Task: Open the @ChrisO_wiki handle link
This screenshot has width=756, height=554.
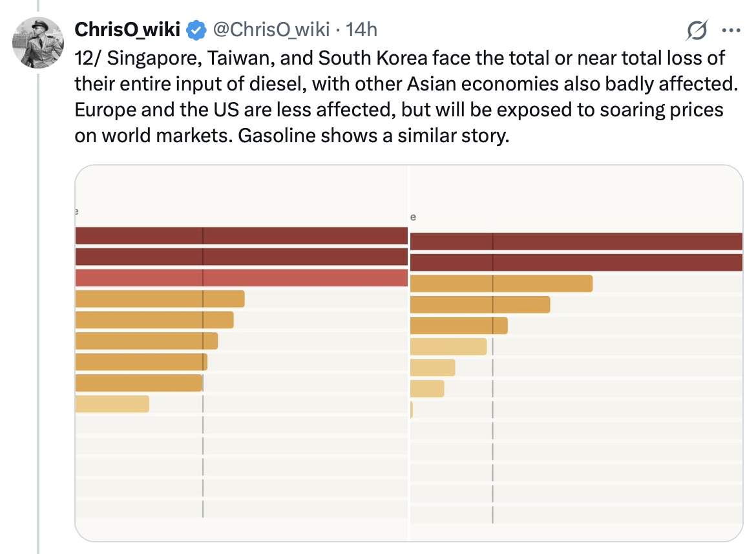Action: pyautogui.click(x=271, y=30)
